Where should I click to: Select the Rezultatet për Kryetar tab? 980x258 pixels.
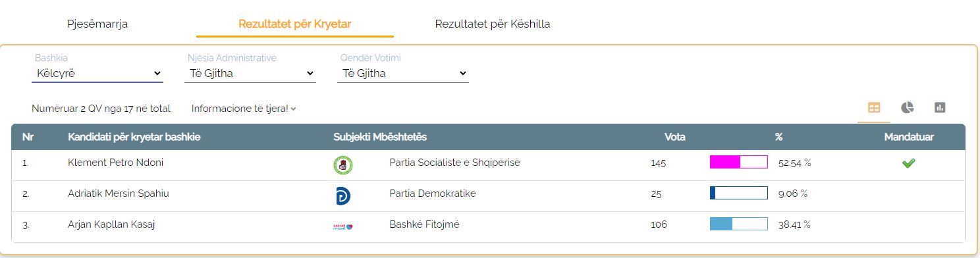(x=295, y=24)
